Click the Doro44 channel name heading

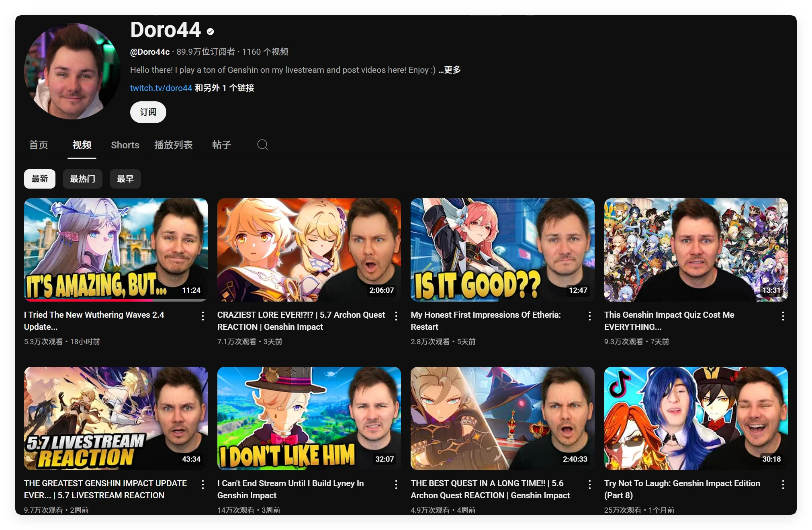tap(166, 30)
